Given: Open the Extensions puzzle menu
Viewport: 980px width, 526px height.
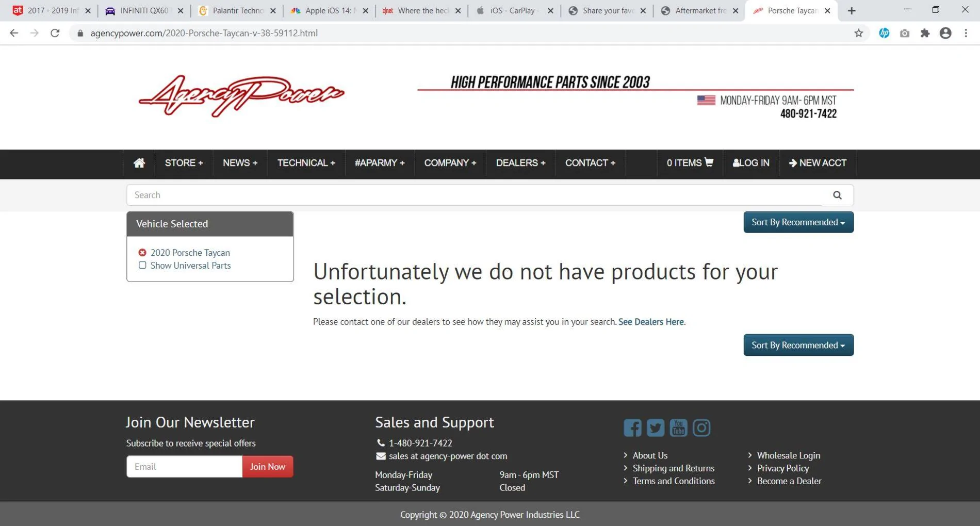Looking at the screenshot, I should [925, 33].
